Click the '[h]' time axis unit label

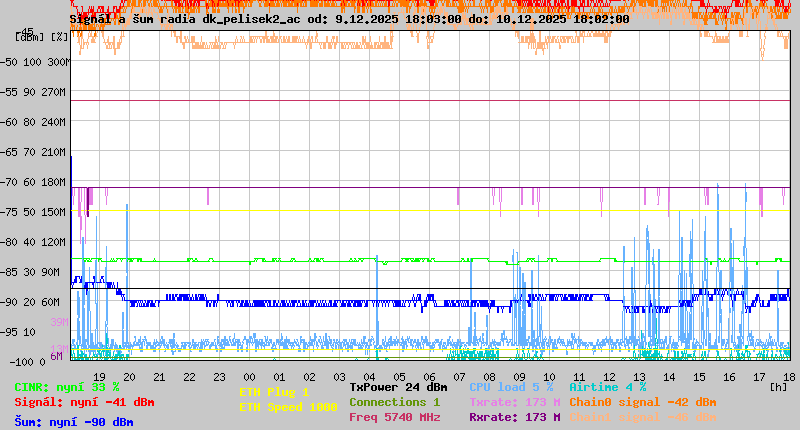pyautogui.click(x=779, y=387)
